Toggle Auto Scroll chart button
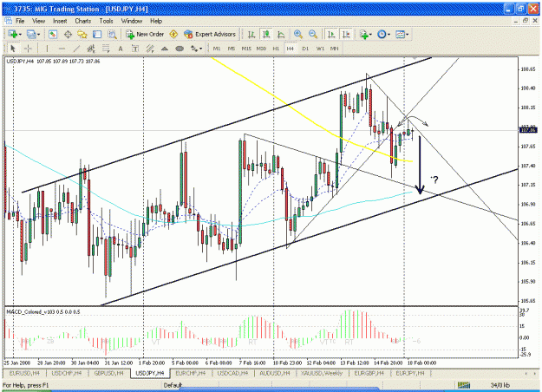Viewport: 542px width, 392px height. coord(331,34)
